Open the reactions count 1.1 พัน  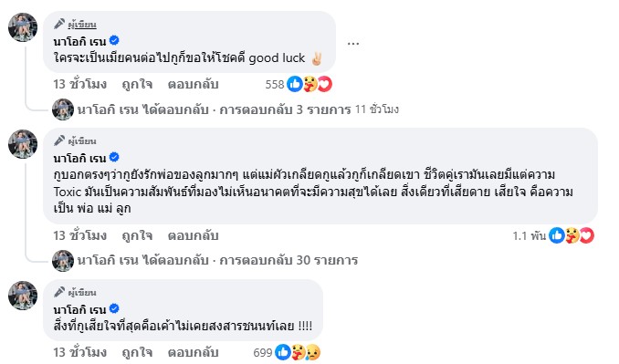point(529,236)
